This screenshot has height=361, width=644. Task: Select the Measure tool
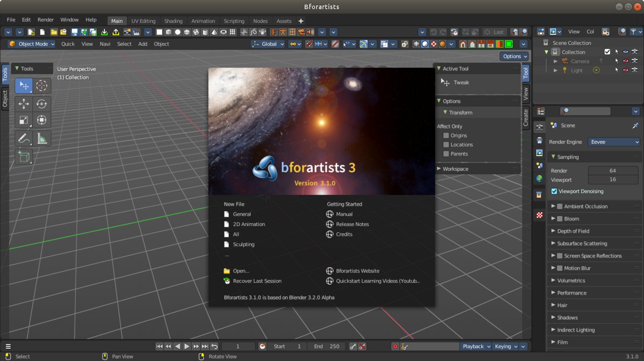42,139
